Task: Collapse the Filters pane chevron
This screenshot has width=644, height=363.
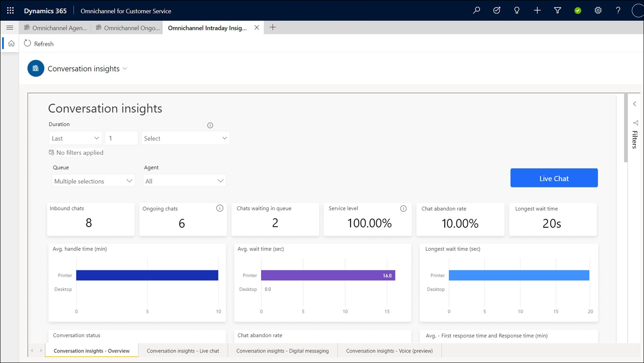Action: point(634,104)
